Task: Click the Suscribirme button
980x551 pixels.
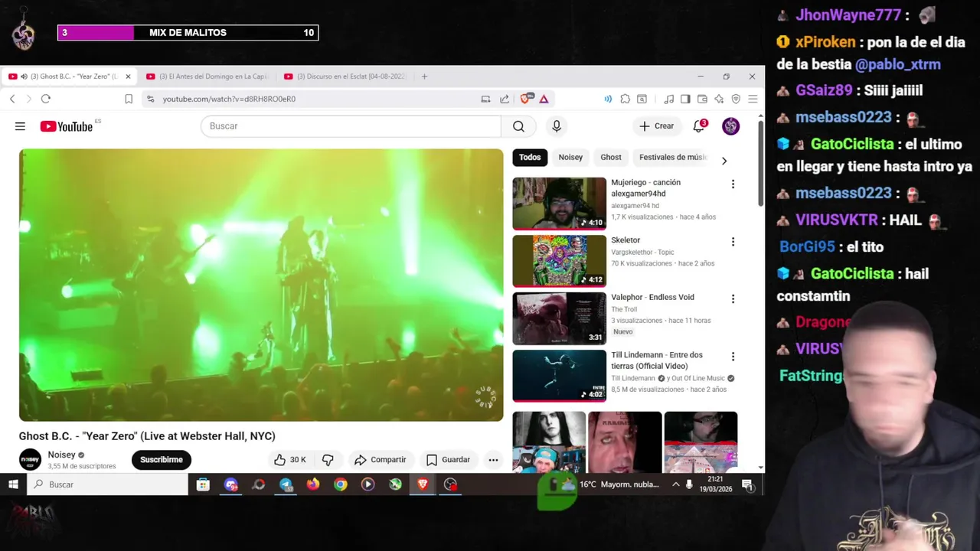Action: pyautogui.click(x=162, y=460)
